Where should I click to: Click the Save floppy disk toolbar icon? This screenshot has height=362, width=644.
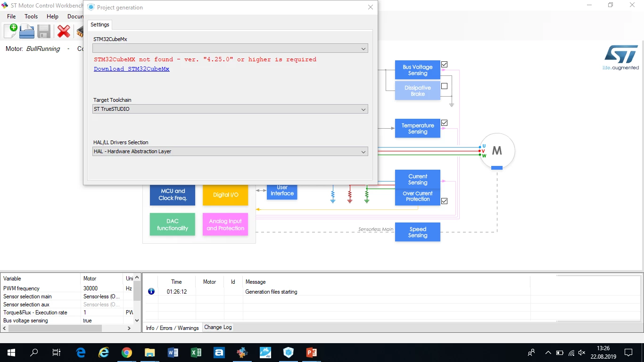(44, 31)
